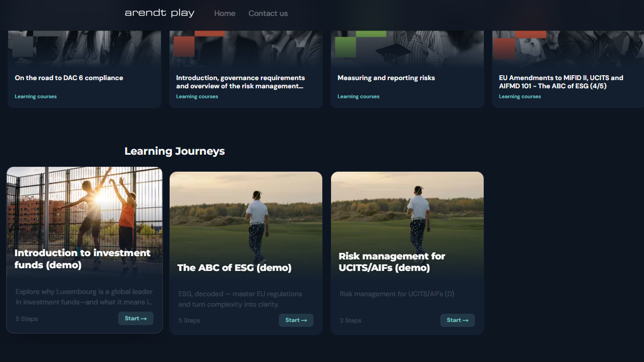Image resolution: width=644 pixels, height=362 pixels.
Task: Click Learning courses tag under governance requirements course
Action: coord(197,97)
